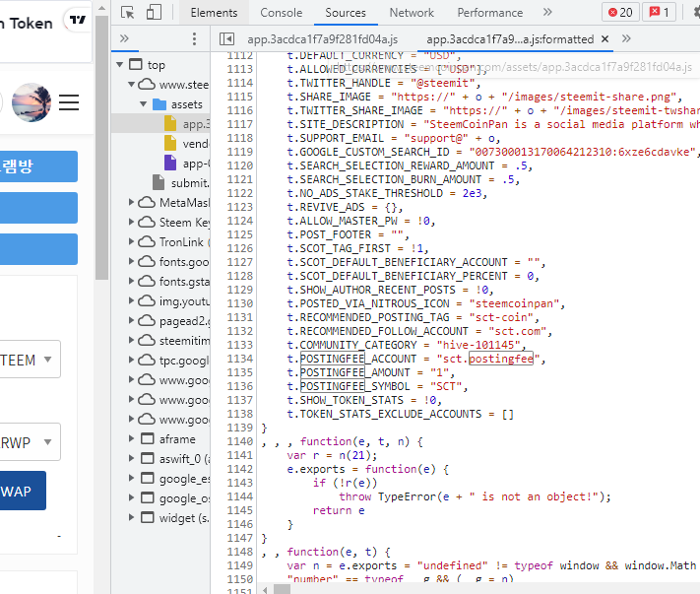
Task: Expand the fonts.goo domain node
Action: click(x=131, y=261)
